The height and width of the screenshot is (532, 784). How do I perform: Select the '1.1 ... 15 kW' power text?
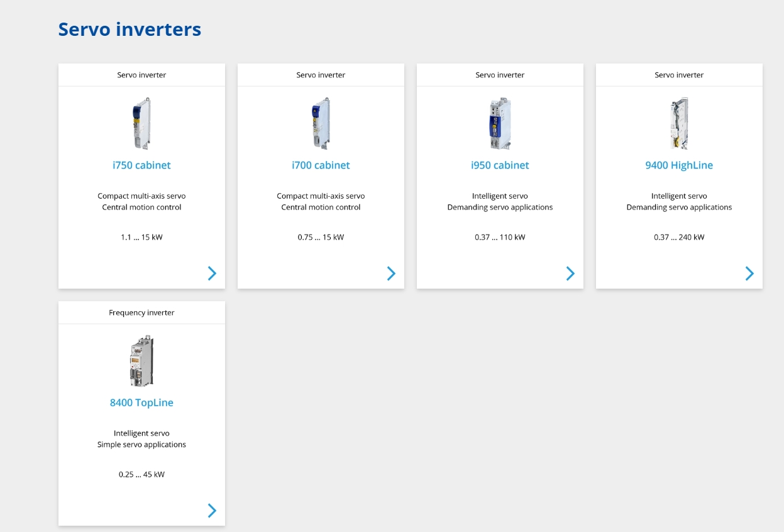tap(141, 238)
